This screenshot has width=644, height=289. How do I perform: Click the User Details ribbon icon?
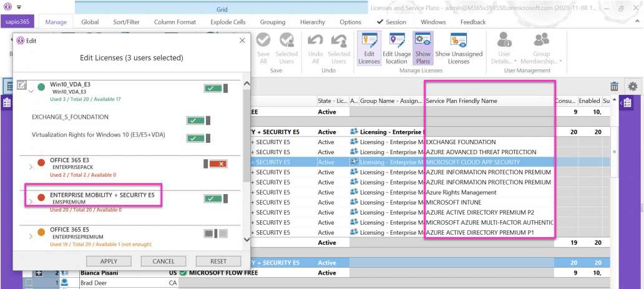(504, 41)
